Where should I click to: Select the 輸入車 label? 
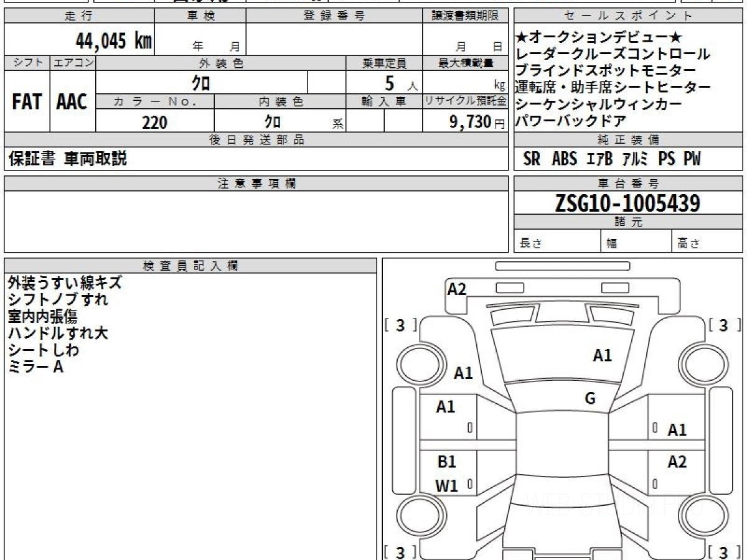[x=384, y=102]
